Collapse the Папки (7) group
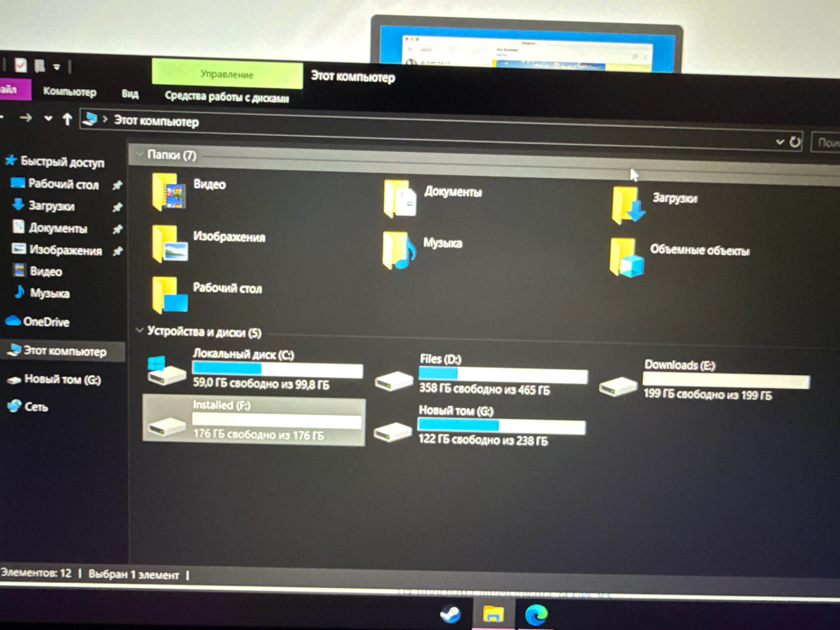This screenshot has width=840, height=630. click(x=139, y=154)
